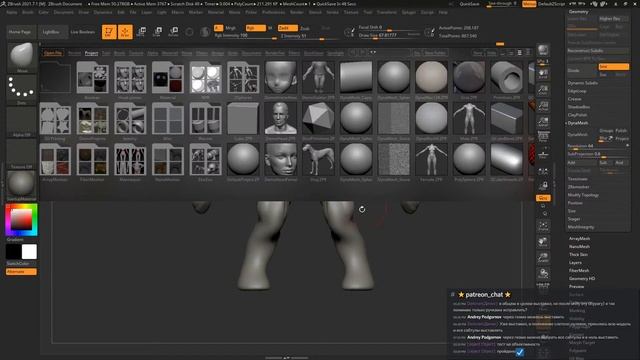Click the AAHalf view icon
Image resolution: width=640 pixels, height=360 pixels.
click(543, 121)
